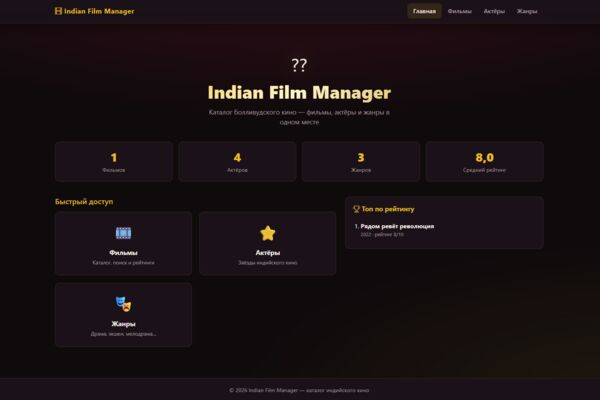Viewport: 600px width, 400px height.
Task: Click the footer copyright Indian Film Manager text
Action: pyautogui.click(x=299, y=390)
